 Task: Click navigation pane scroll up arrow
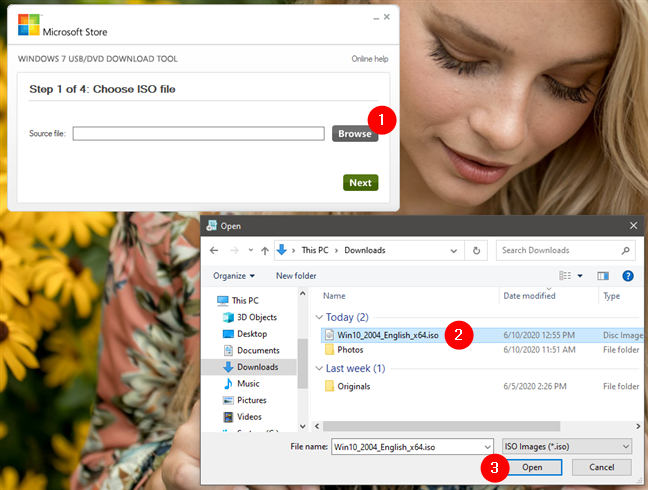coord(303,294)
